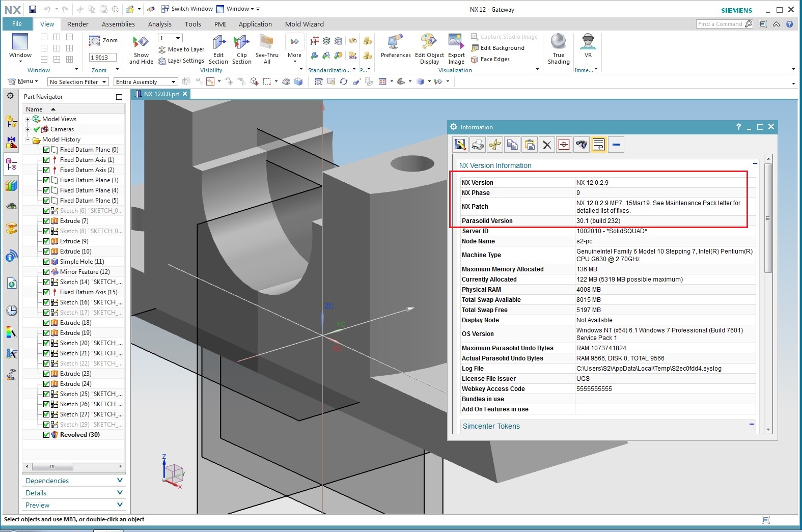
Task: Toggle checkbox for Mirror Feature (12)
Action: coord(46,272)
